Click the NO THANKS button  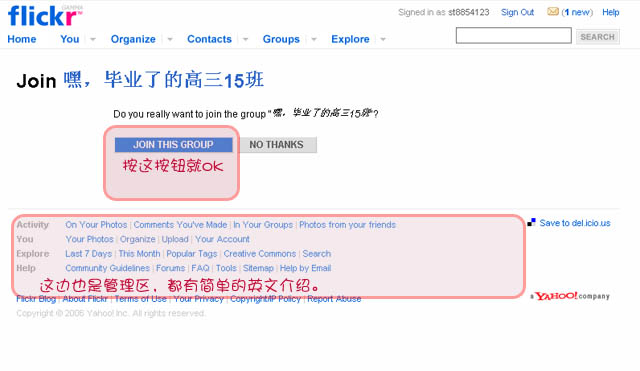click(277, 145)
